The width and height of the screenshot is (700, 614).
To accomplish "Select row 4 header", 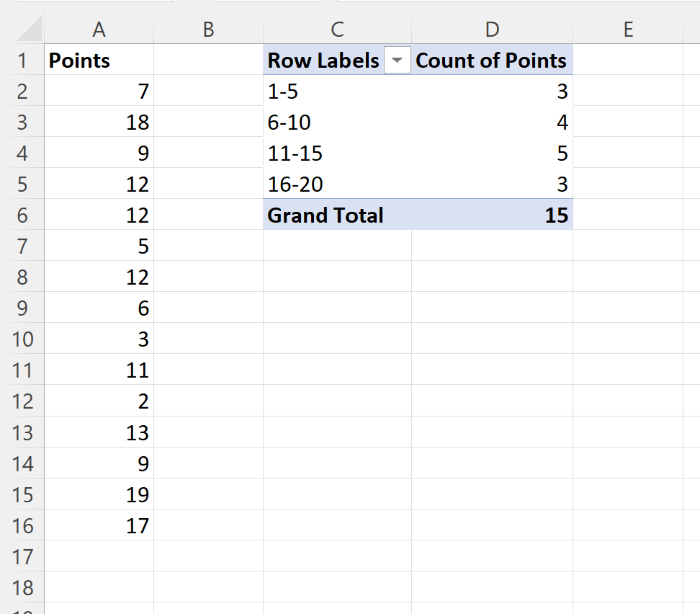I will point(22,153).
